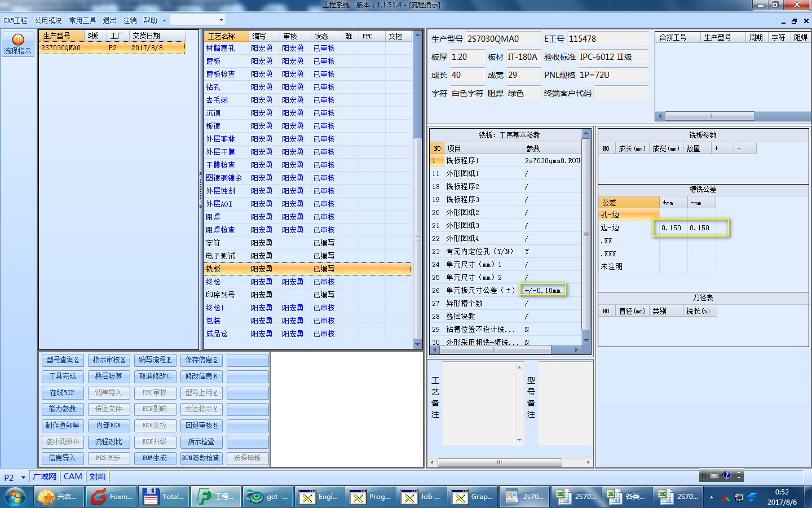
Task: Click the 工艺名称 column header
Action: [226, 36]
